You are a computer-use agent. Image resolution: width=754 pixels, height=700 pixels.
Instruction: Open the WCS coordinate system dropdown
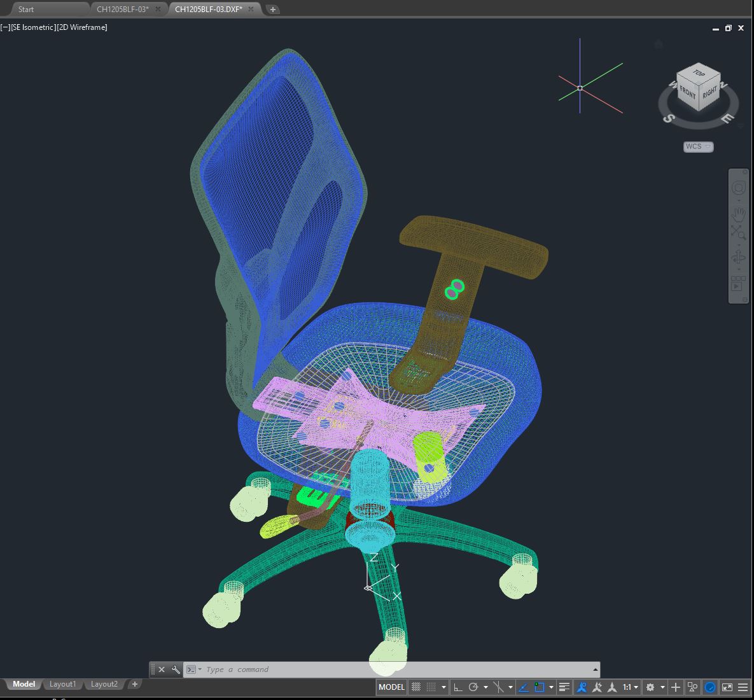pyautogui.click(x=699, y=146)
